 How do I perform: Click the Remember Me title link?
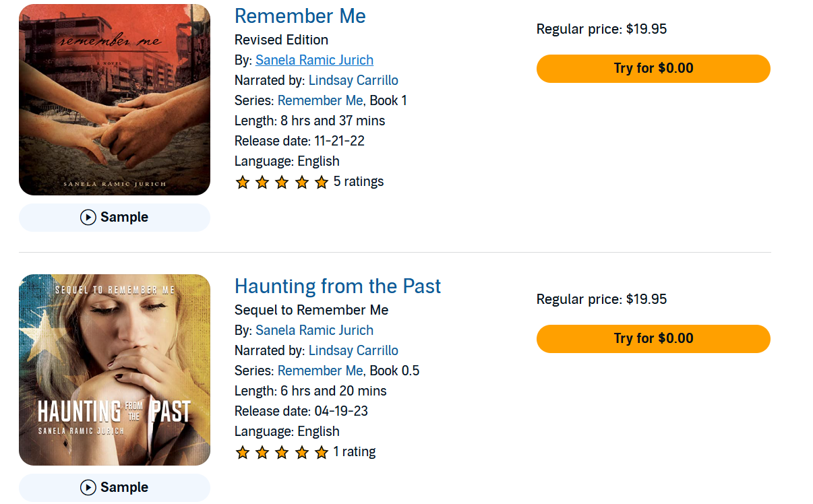[x=300, y=16]
